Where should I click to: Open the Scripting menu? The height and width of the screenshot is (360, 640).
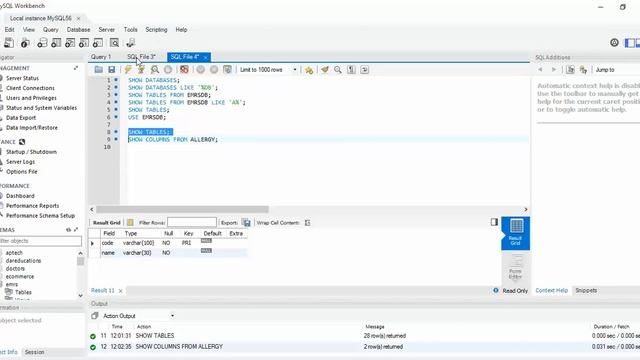(156, 30)
